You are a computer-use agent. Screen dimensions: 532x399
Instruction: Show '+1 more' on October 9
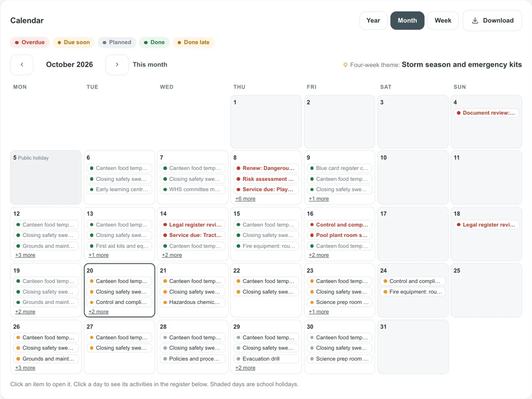click(318, 199)
